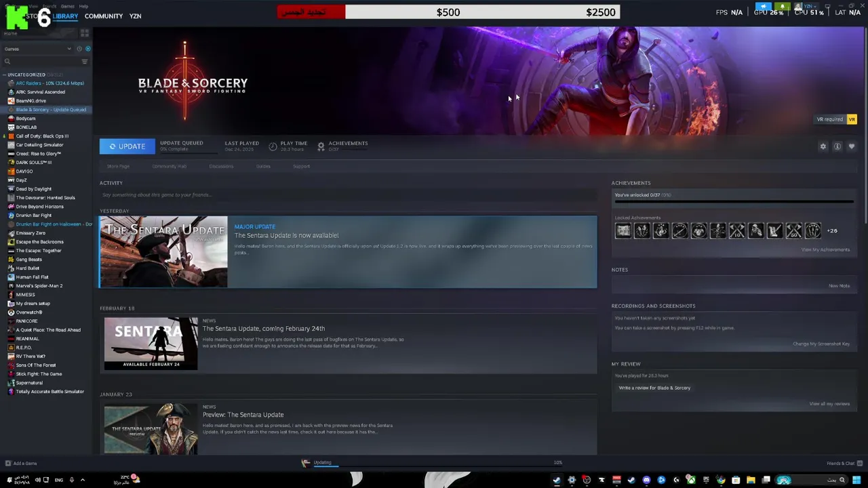This screenshot has height=488, width=868.
Task: Select BONELAB in library
Action: tap(26, 127)
